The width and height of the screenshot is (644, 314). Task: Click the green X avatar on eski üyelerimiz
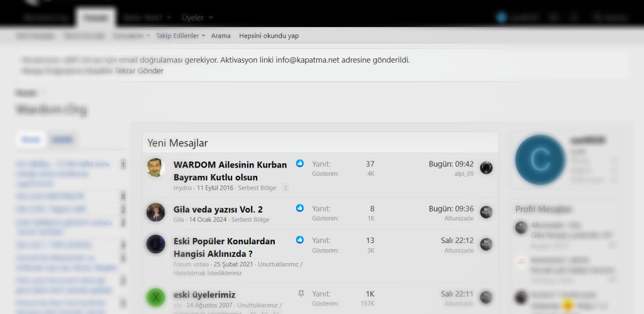click(156, 298)
